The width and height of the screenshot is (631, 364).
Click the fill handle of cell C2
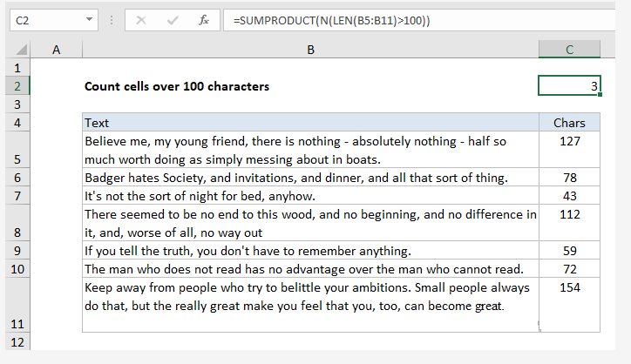600,95
